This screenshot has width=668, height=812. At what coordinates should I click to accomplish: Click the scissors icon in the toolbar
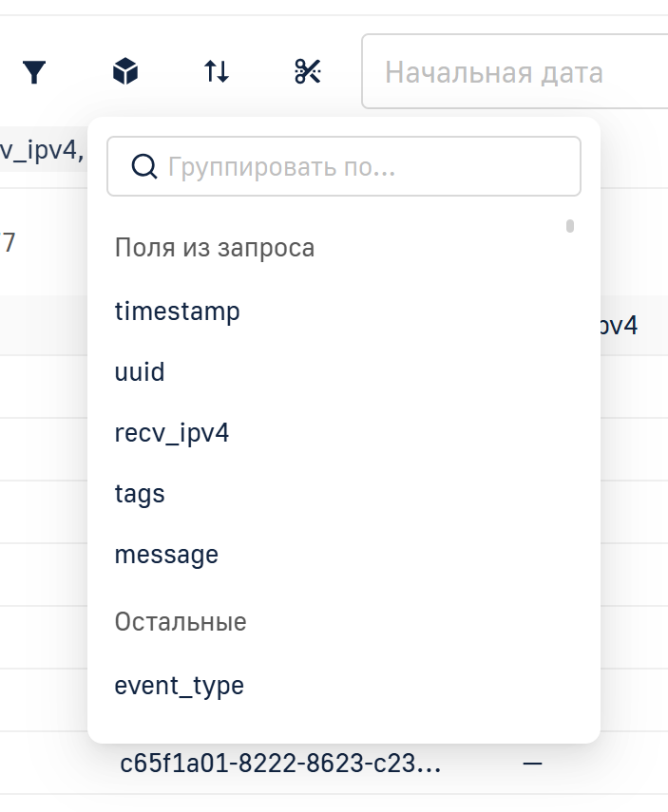pyautogui.click(x=308, y=72)
